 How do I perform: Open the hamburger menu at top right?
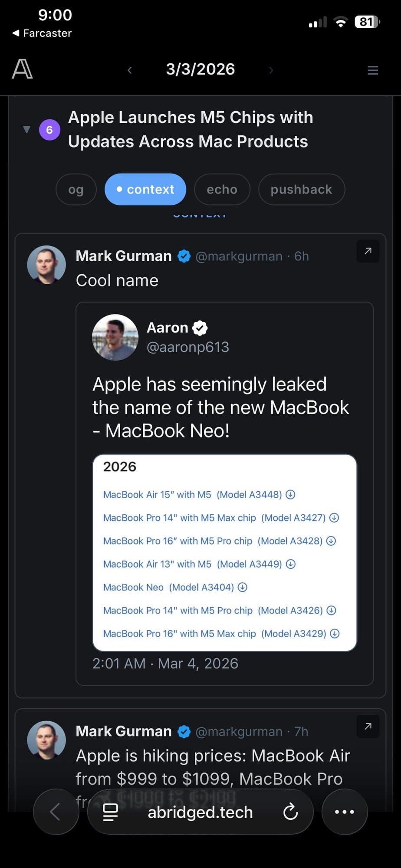coord(372,69)
